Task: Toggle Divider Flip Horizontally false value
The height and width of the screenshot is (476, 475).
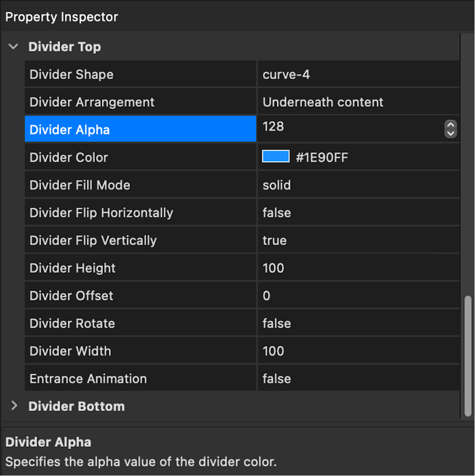Action: pyautogui.click(x=359, y=212)
